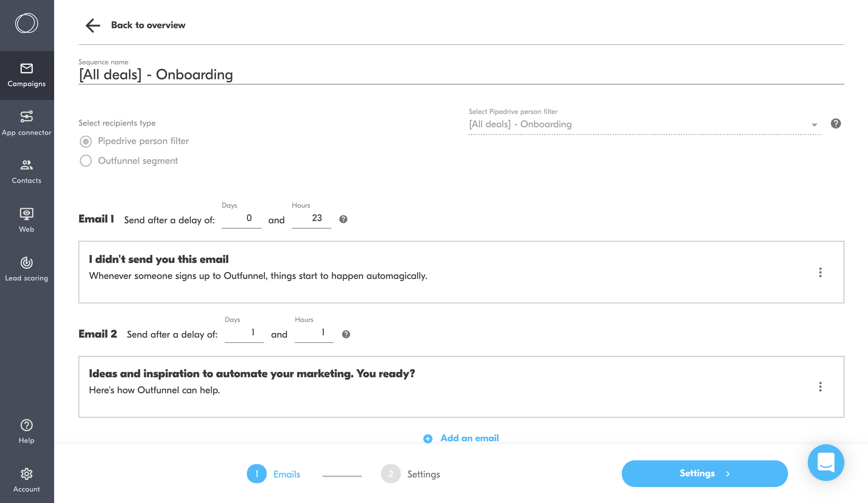Go back to overview
The image size is (868, 503).
point(135,25)
